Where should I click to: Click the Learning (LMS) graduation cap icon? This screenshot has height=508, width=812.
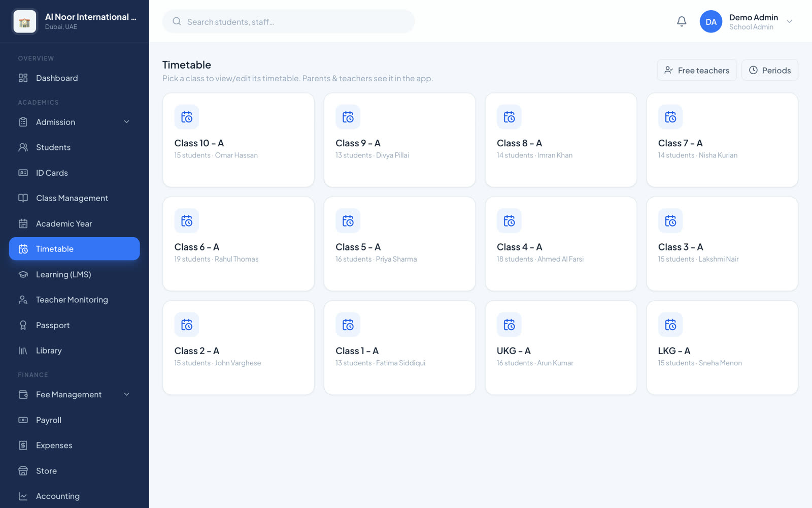(x=23, y=274)
